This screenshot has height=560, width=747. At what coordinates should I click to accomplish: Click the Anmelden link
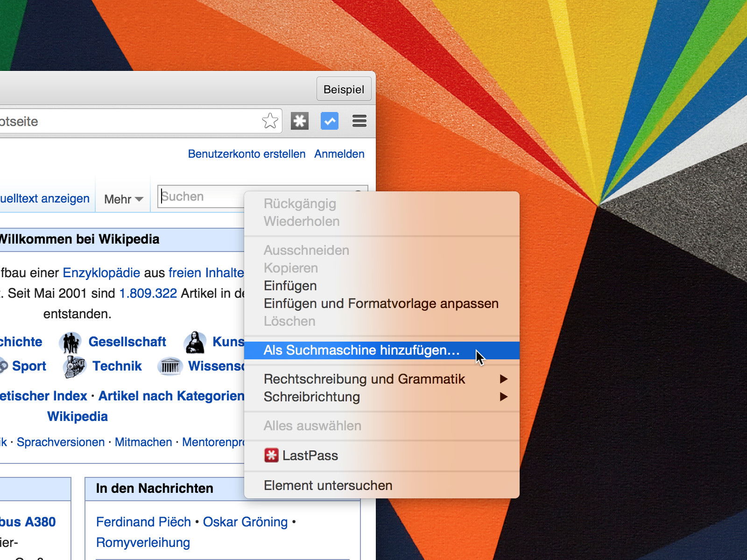tap(339, 154)
